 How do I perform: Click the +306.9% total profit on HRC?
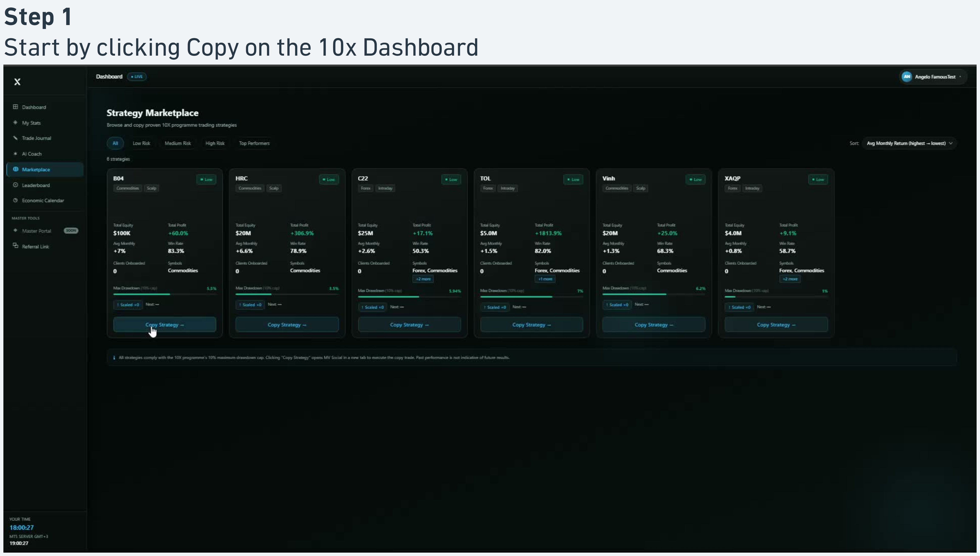pos(302,233)
